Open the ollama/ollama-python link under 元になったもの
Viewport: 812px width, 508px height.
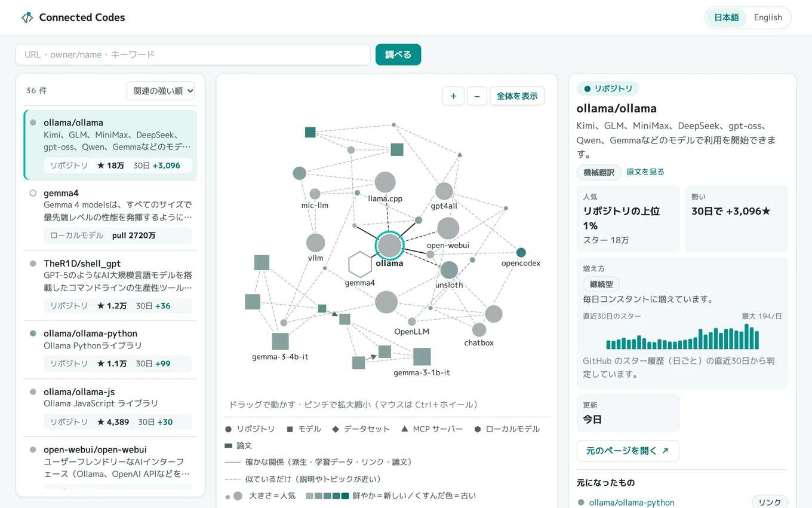(x=632, y=503)
